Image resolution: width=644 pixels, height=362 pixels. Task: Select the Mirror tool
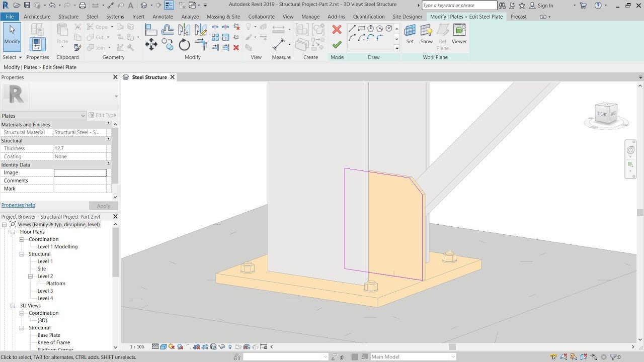point(184,30)
